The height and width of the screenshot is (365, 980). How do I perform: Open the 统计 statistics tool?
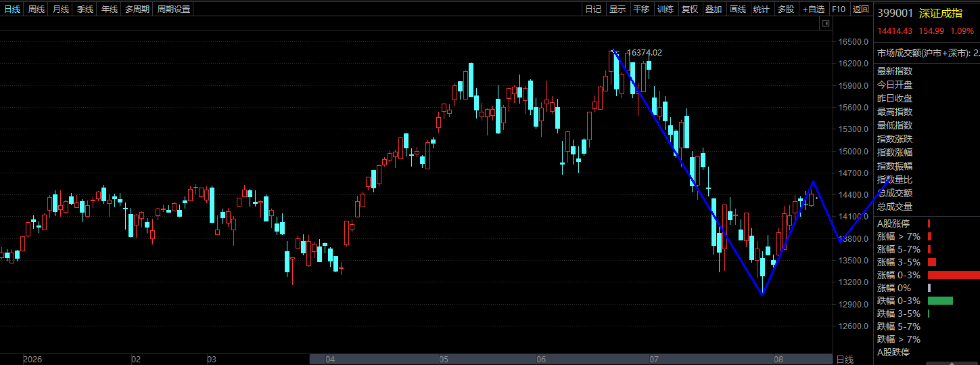click(x=762, y=9)
